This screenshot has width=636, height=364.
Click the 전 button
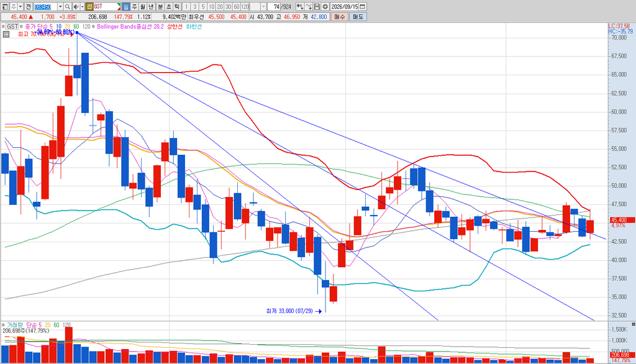(29, 6)
